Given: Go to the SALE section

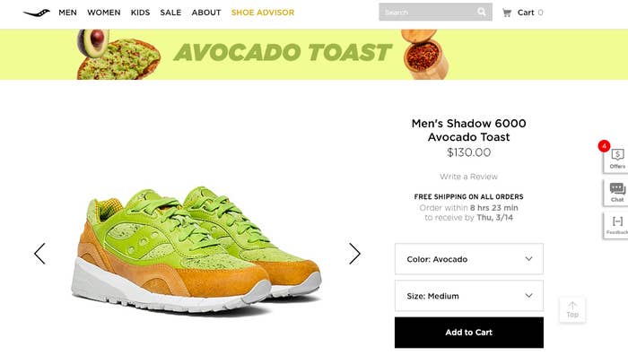Looking at the screenshot, I should point(170,13).
